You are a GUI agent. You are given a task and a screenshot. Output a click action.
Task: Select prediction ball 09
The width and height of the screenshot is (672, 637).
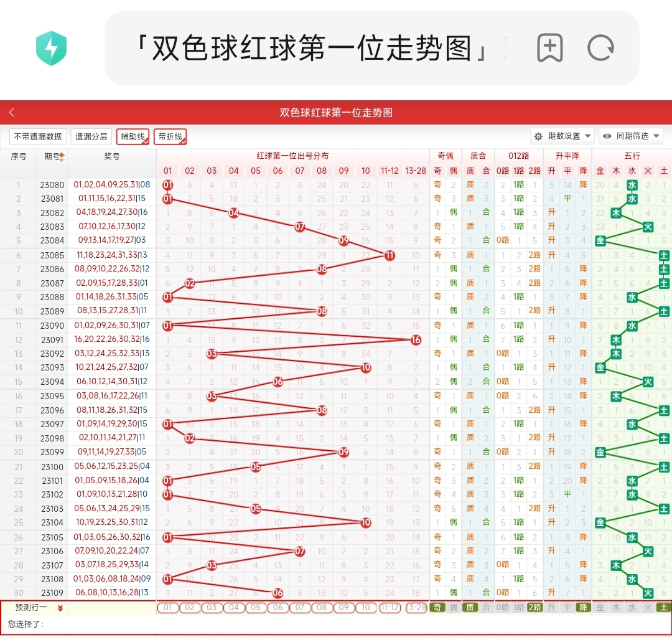tap(343, 607)
